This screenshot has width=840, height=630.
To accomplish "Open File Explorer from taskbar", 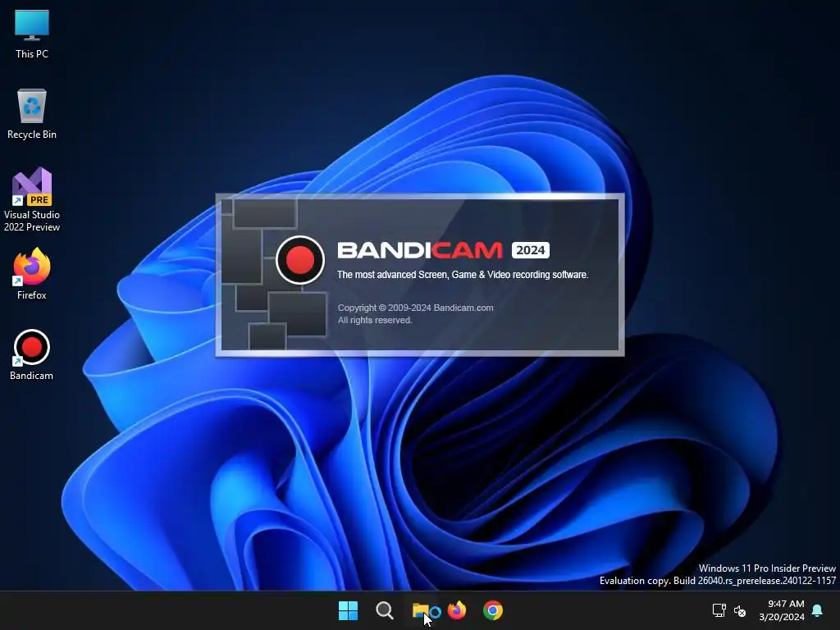I will (x=421, y=610).
